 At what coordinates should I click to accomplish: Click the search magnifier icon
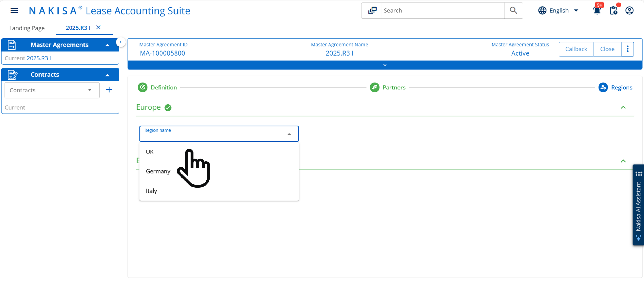pyautogui.click(x=513, y=11)
